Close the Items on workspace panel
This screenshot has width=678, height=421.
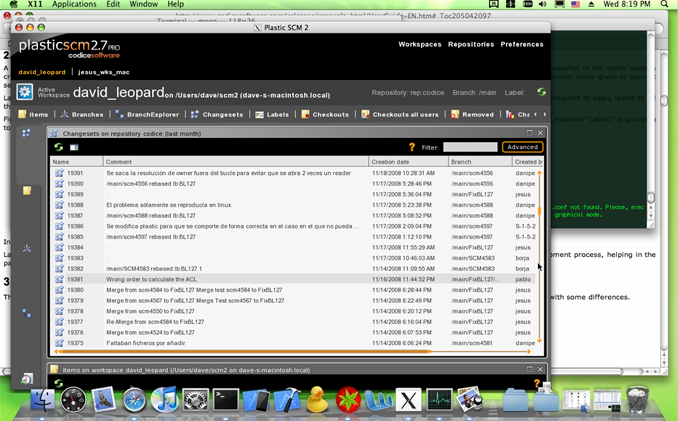pyautogui.click(x=540, y=369)
